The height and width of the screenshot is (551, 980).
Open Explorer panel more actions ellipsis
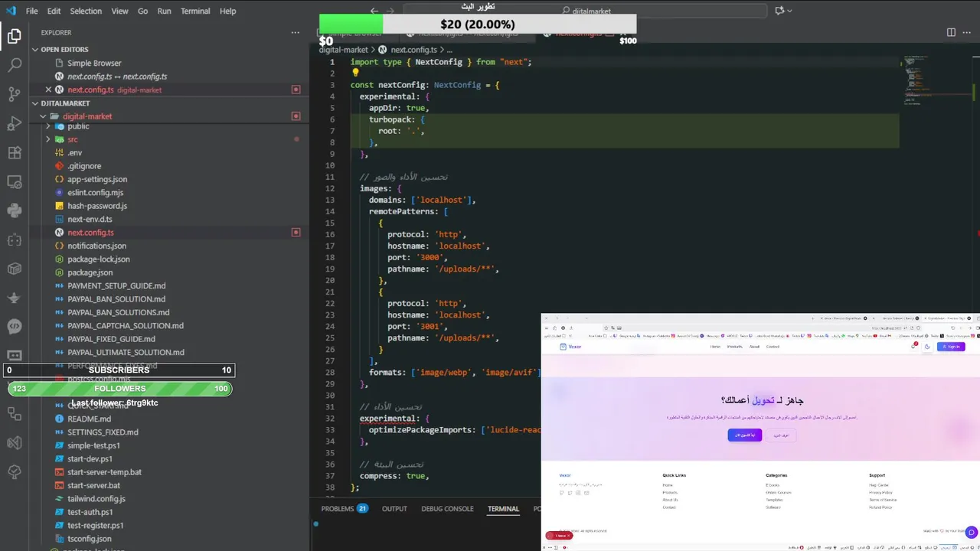click(x=296, y=32)
